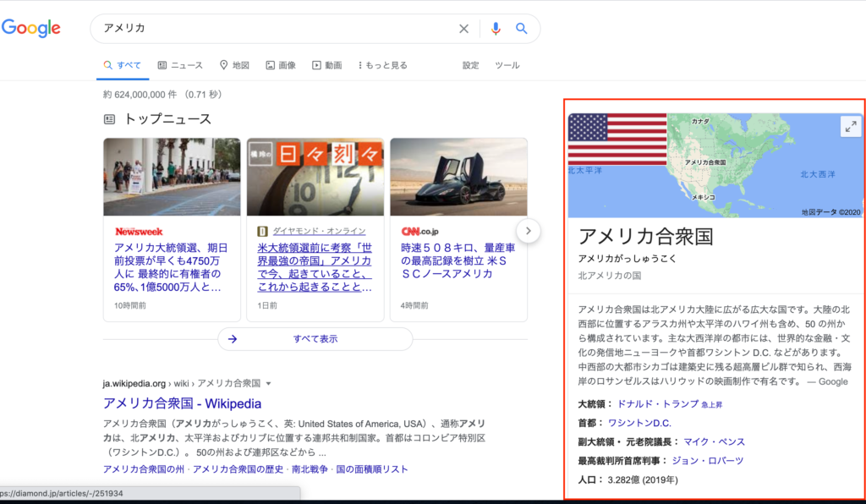Click the Google logo
The width and height of the screenshot is (866, 504).
point(31,28)
